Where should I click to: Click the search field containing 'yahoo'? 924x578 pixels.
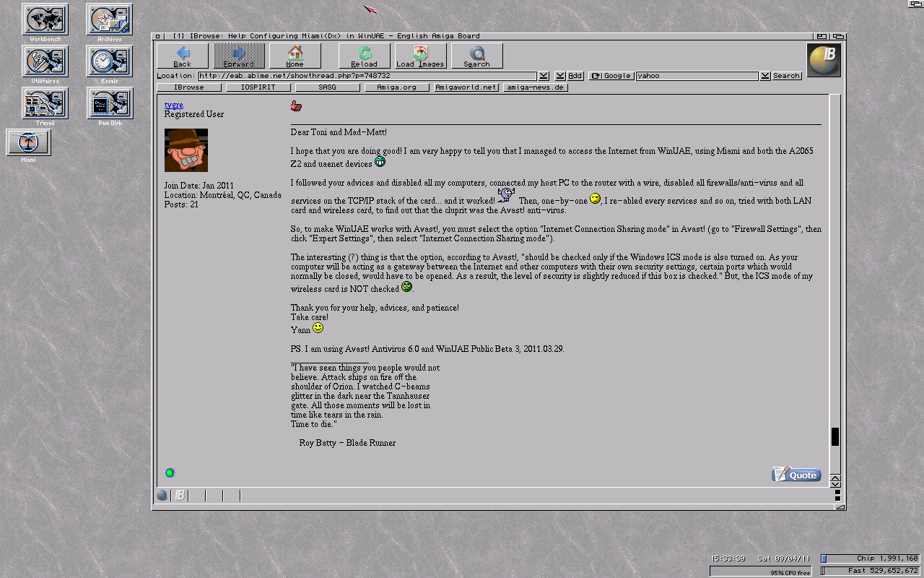tap(697, 76)
